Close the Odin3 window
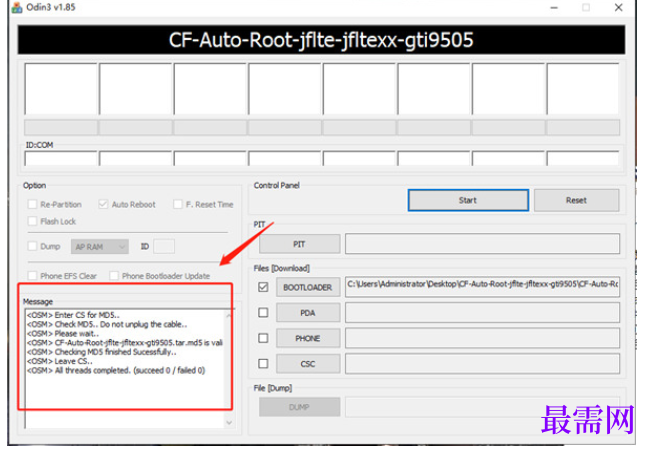Image resolution: width=653 pixels, height=451 pixels. pyautogui.click(x=618, y=7)
